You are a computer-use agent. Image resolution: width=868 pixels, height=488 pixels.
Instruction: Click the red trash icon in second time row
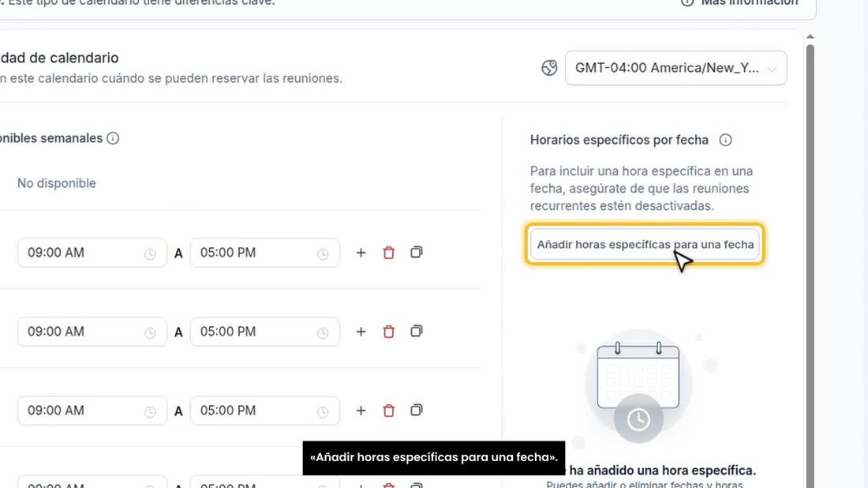tap(388, 332)
